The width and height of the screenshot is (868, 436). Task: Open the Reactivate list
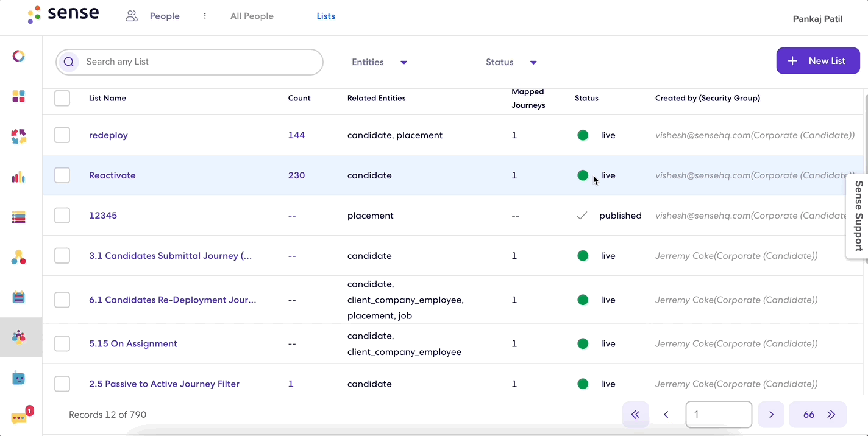[112, 175]
